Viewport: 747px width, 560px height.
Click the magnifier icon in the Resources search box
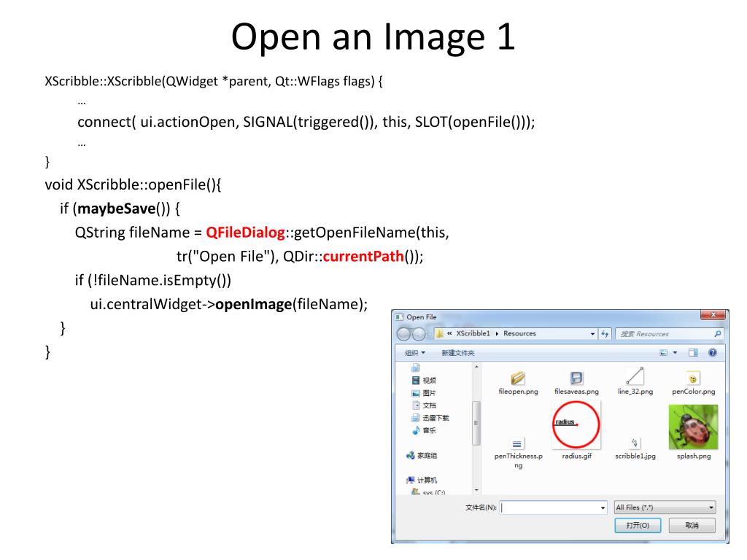coord(717,334)
